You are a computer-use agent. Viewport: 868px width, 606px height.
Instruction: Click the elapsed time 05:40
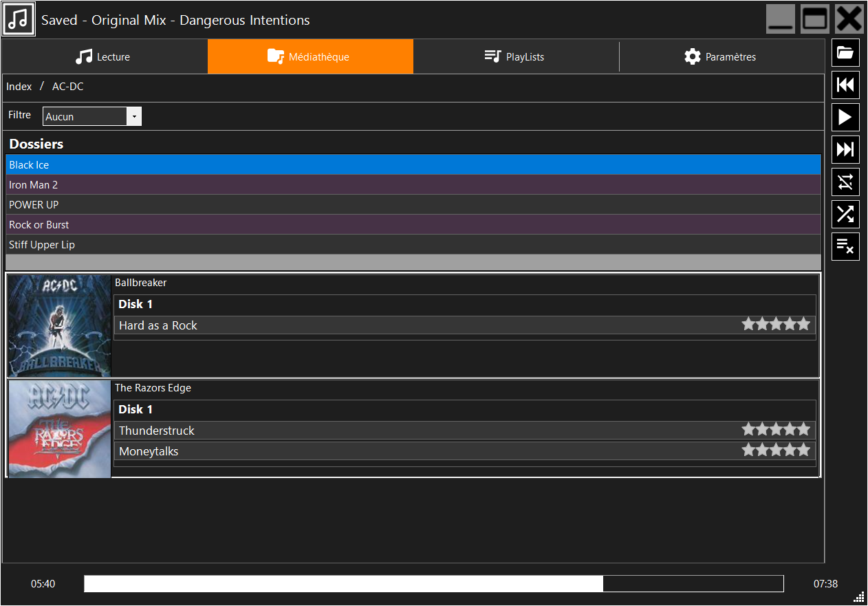click(x=43, y=584)
